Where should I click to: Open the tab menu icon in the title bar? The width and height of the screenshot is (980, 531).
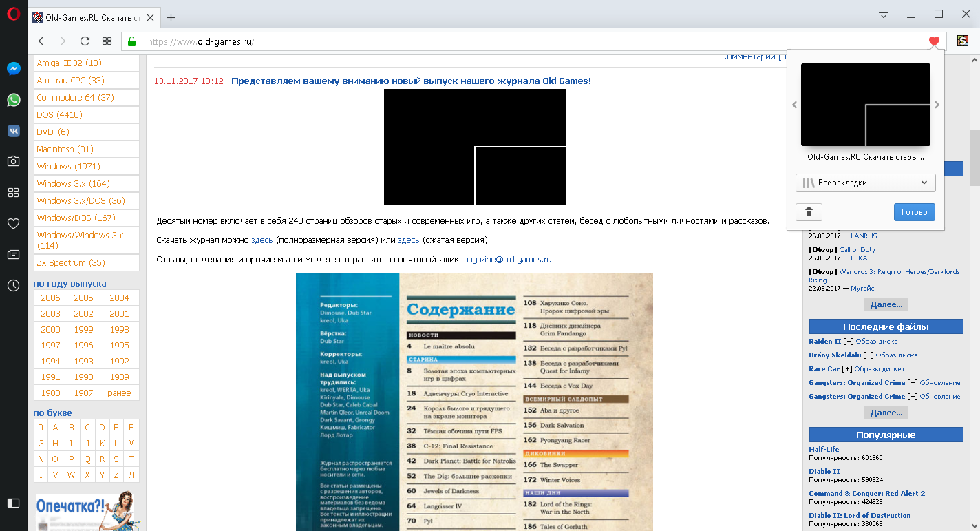tap(884, 14)
